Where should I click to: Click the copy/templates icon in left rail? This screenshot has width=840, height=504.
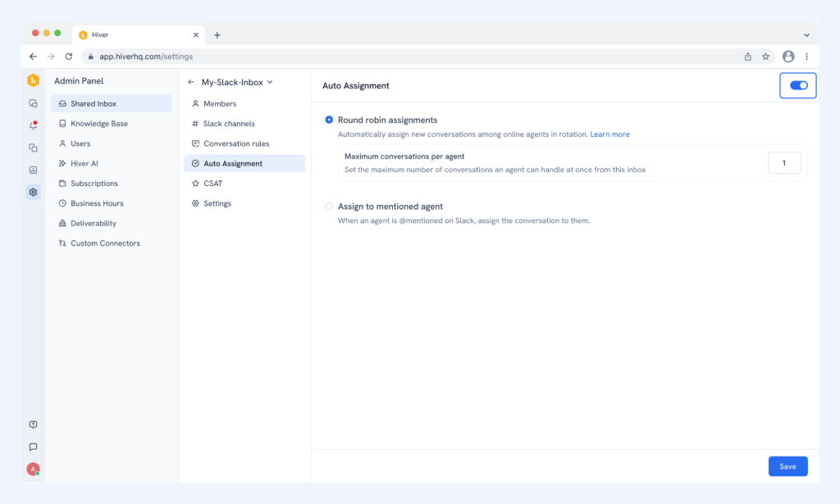click(x=33, y=148)
